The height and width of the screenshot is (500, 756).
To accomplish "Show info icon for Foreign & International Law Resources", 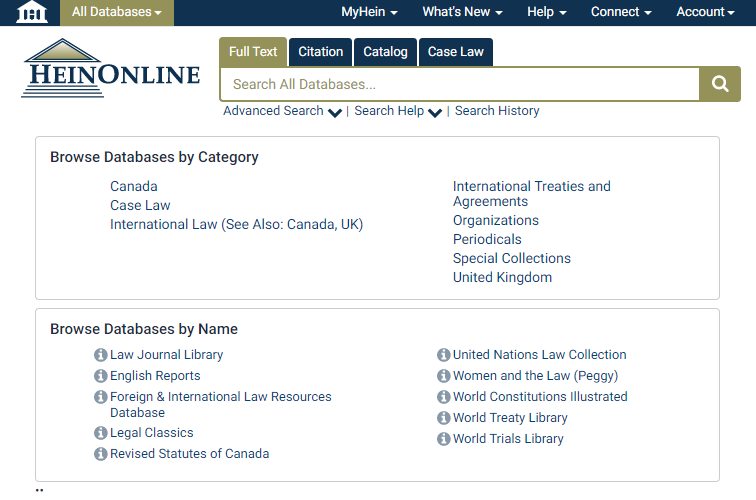I will (100, 397).
